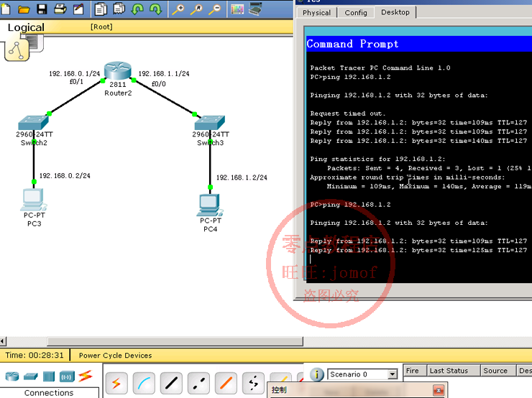
Task: Click the f0/0 port label
Action: (x=158, y=84)
